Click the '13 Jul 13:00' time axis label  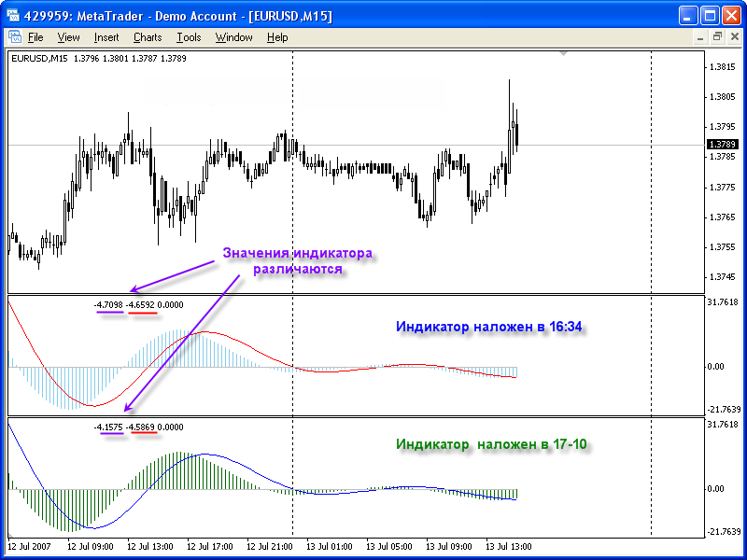[508, 546]
